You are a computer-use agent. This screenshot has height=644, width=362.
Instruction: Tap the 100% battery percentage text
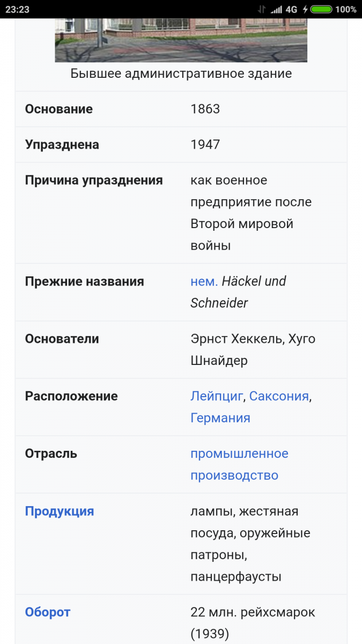click(x=346, y=9)
